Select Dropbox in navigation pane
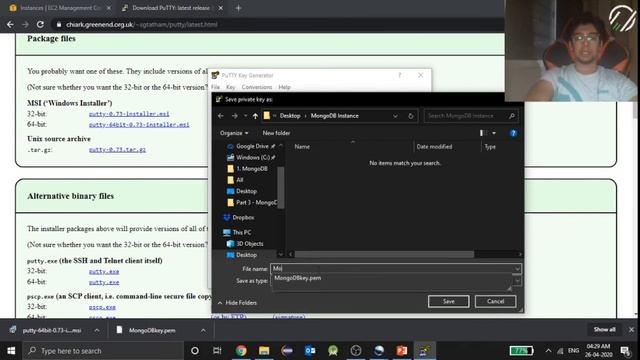This screenshot has width=640, height=360. pos(239,218)
